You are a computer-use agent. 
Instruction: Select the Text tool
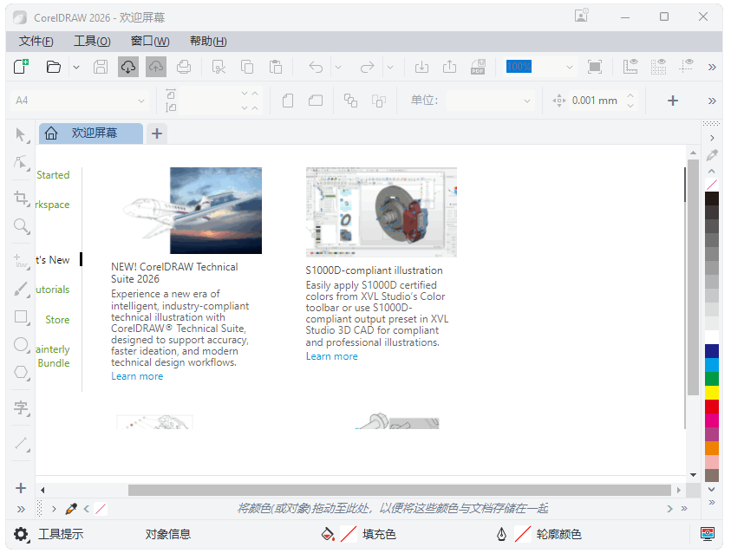click(x=22, y=407)
